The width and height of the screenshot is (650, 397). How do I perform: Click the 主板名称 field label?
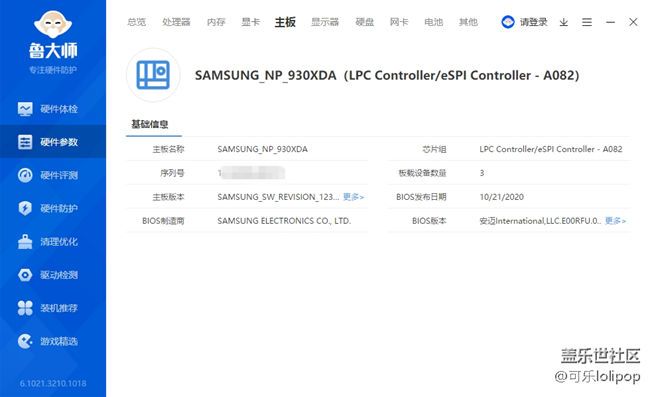click(168, 149)
